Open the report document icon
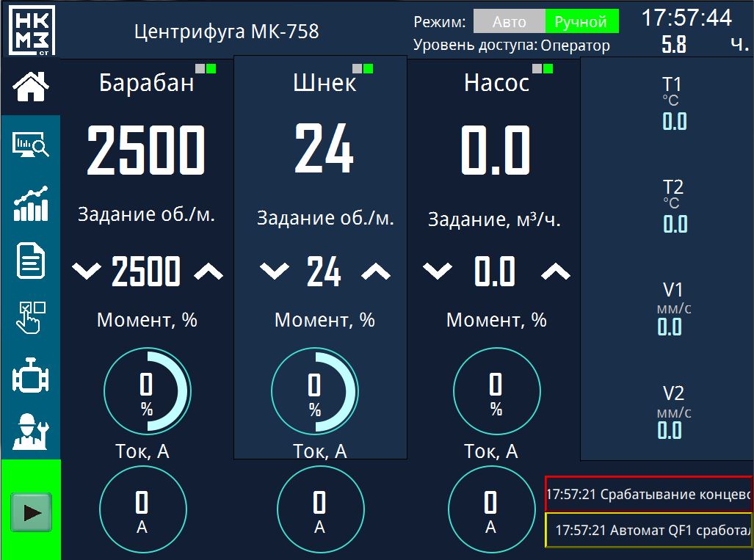Screen dimensions: 754x560 click(x=31, y=261)
